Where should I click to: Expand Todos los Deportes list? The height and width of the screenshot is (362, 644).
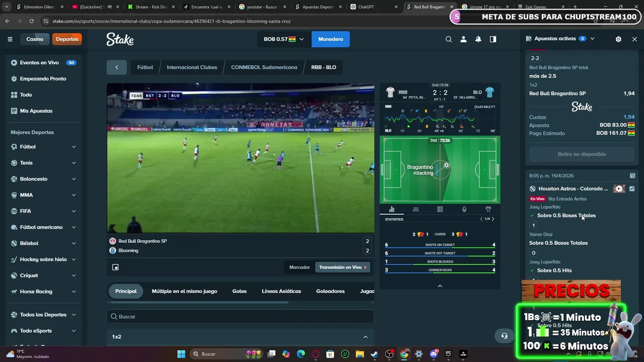(73, 315)
